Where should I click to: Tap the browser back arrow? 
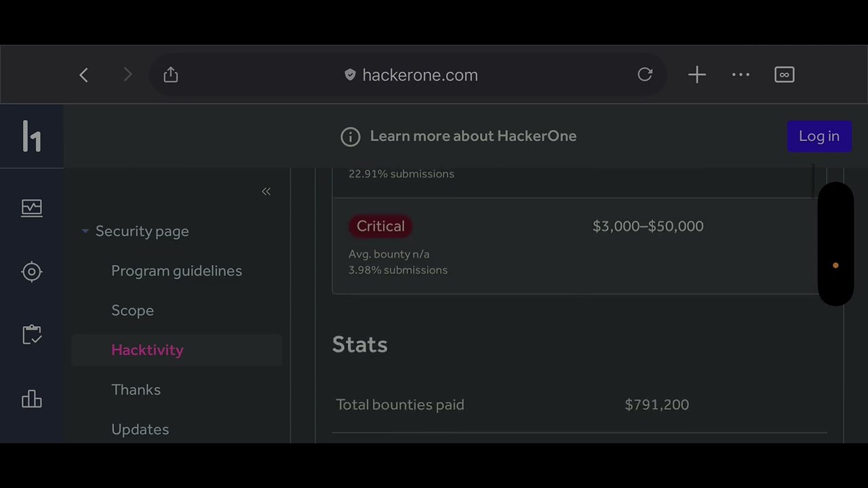pos(84,75)
